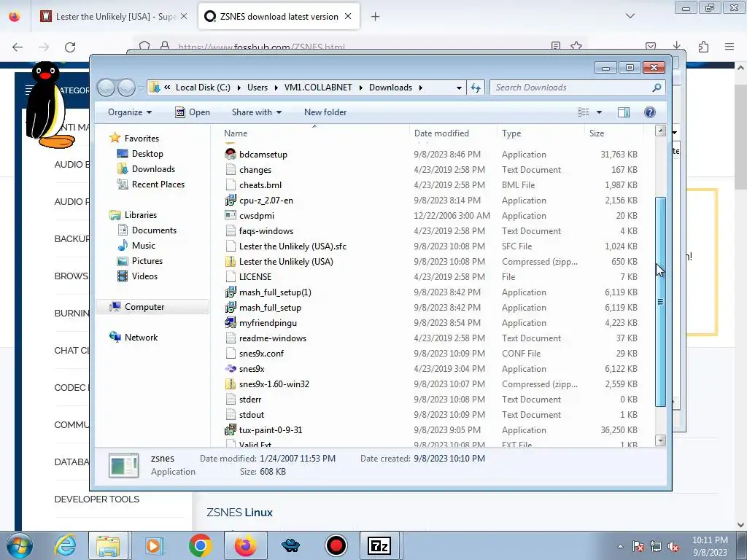Switch to the Lester the Unlikely Firefox tab
747x560 pixels.
pyautogui.click(x=113, y=16)
